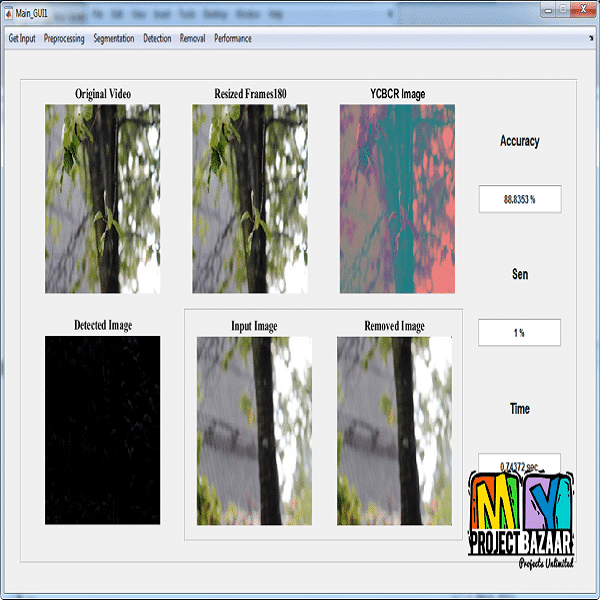Click the Removed Image preview
This screenshot has height=600, width=600.
pos(394,431)
